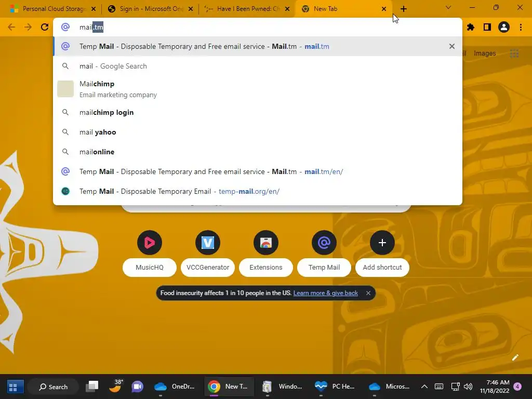
Task: Open the Chrome profile avatar
Action: pos(504,27)
